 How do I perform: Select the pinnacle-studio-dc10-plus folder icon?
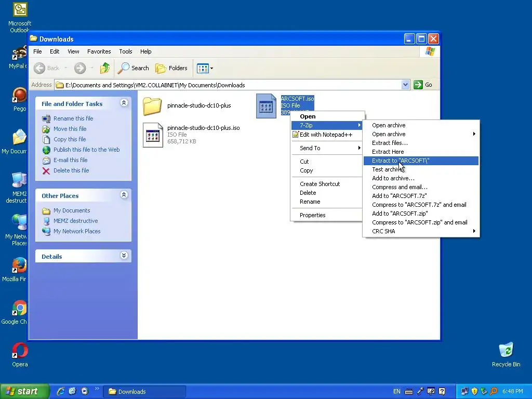pos(152,106)
